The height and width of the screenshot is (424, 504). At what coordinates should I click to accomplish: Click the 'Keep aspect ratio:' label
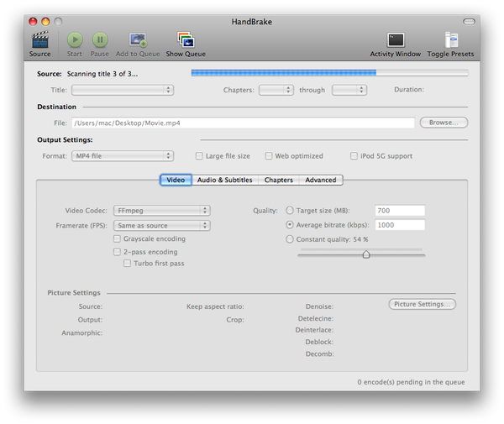pos(215,306)
